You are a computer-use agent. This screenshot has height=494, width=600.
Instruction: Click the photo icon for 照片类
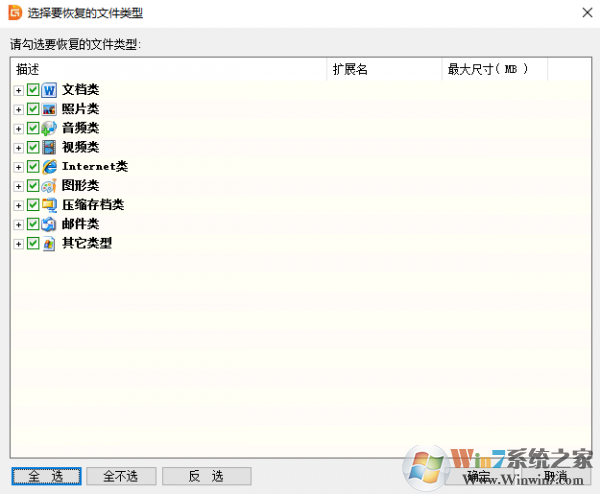point(49,109)
